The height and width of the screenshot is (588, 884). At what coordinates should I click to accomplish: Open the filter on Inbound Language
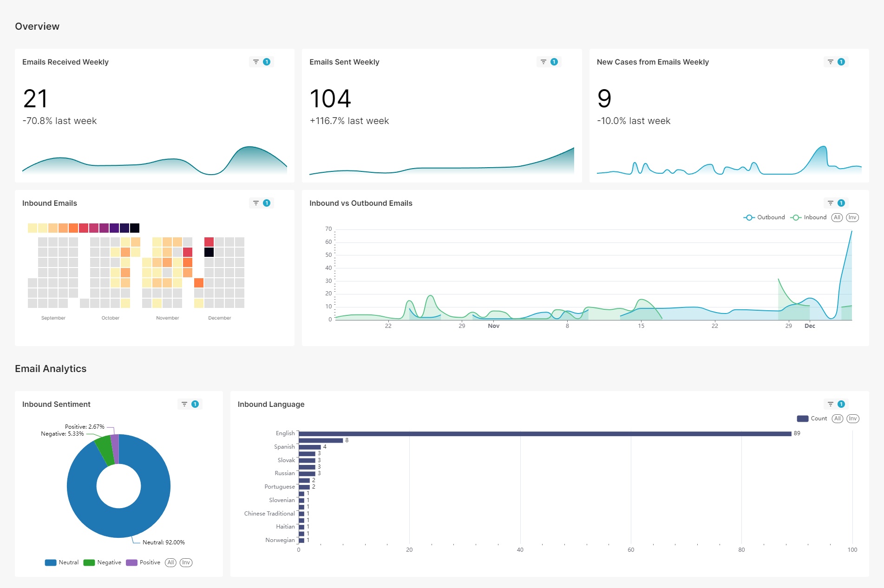[830, 404]
